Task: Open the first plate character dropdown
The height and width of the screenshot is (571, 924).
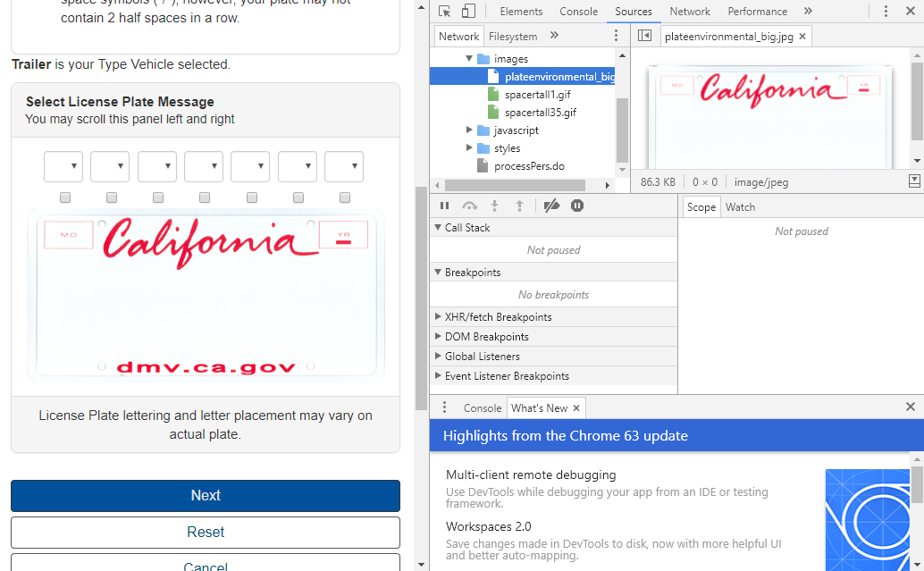Action: click(x=63, y=167)
